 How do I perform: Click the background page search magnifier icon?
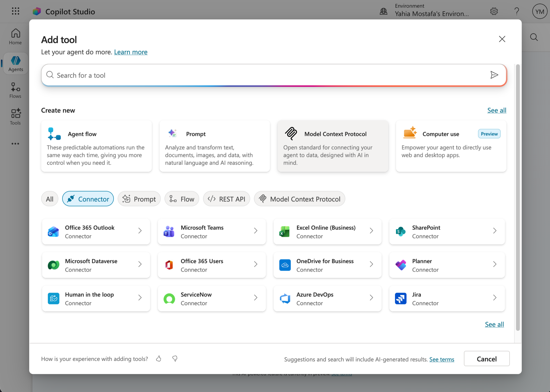pos(534,37)
